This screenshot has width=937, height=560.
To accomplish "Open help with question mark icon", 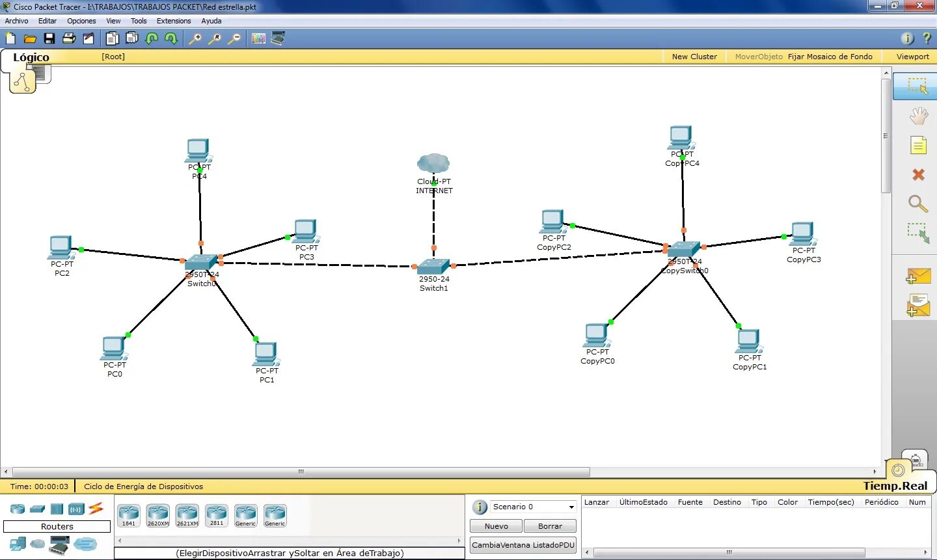I will (927, 39).
